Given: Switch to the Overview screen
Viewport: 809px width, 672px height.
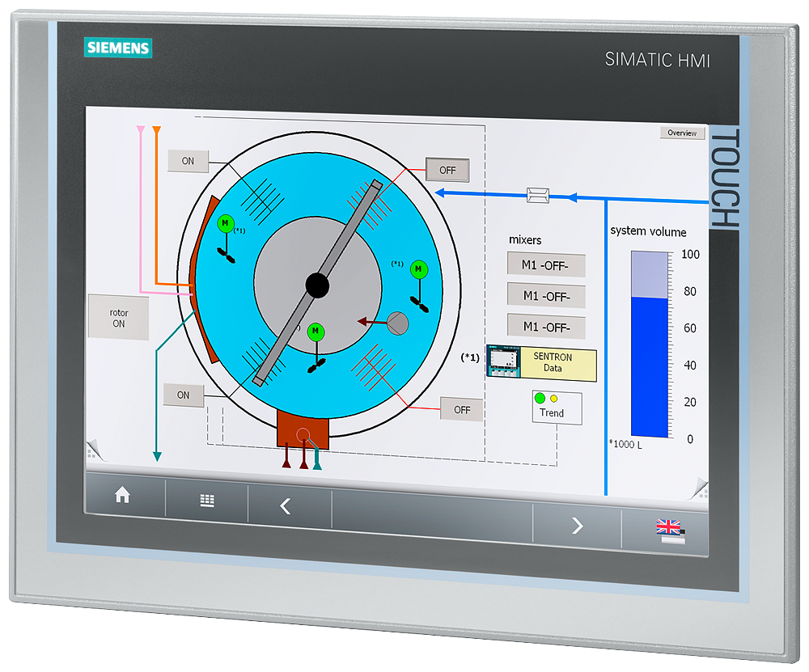Looking at the screenshot, I should pos(681,133).
